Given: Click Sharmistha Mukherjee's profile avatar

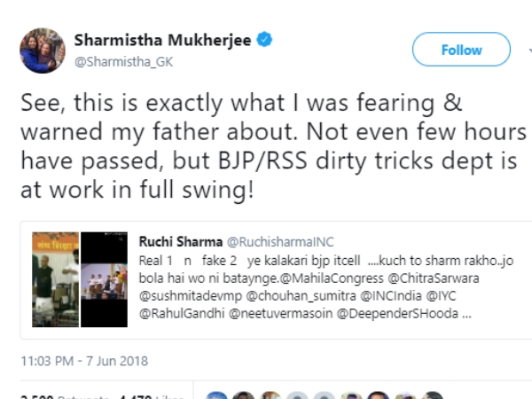Looking at the screenshot, I should (42, 51).
